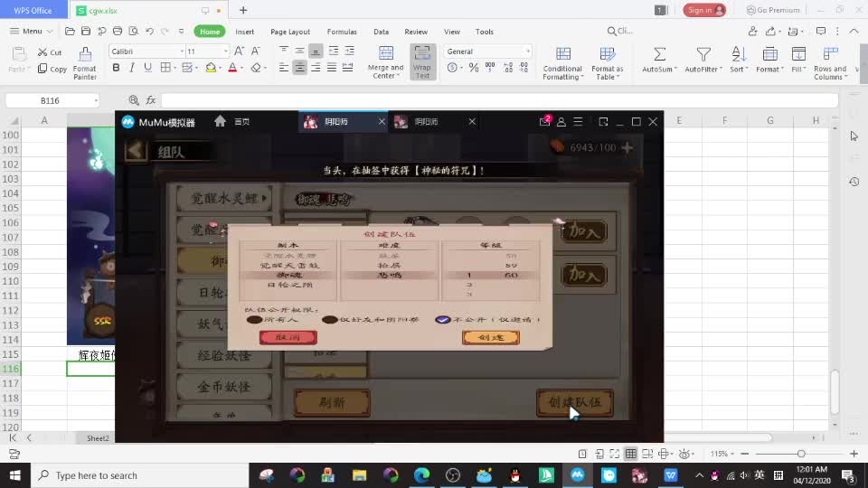Click the red cancel button in dialog
This screenshot has width=868, height=488.
click(x=288, y=337)
